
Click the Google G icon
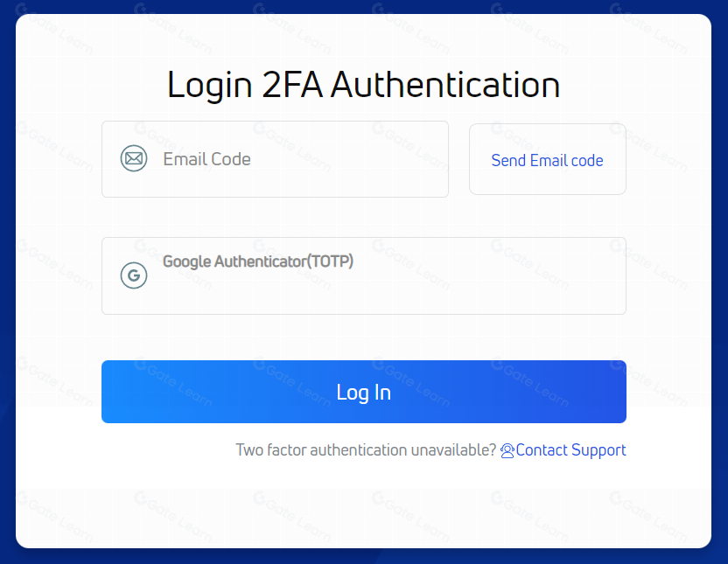click(134, 275)
